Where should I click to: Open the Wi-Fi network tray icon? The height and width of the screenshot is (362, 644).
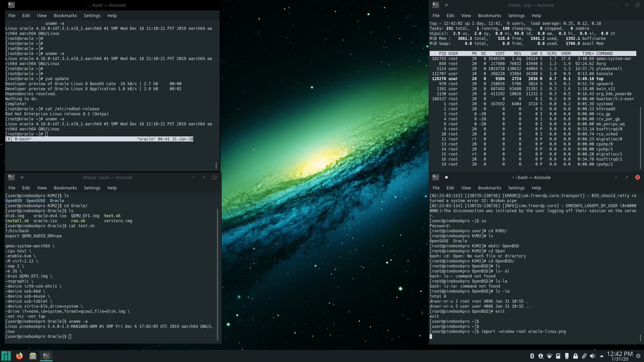click(x=549, y=356)
